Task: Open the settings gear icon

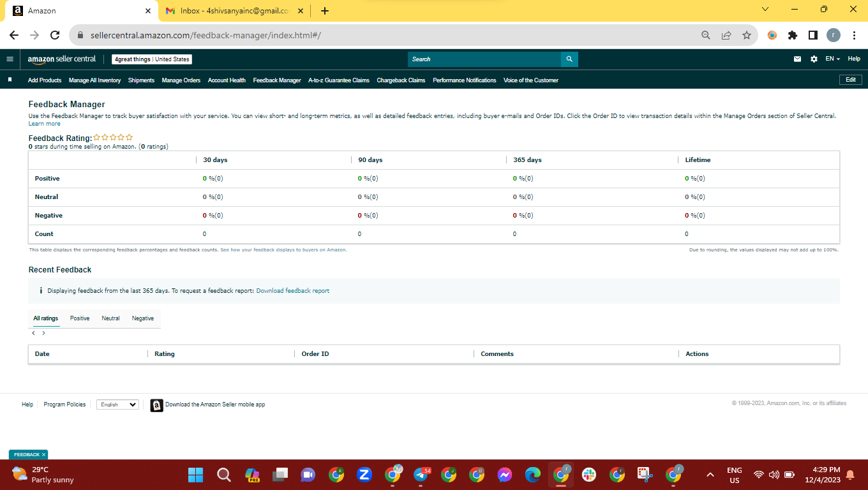Action: [814, 59]
